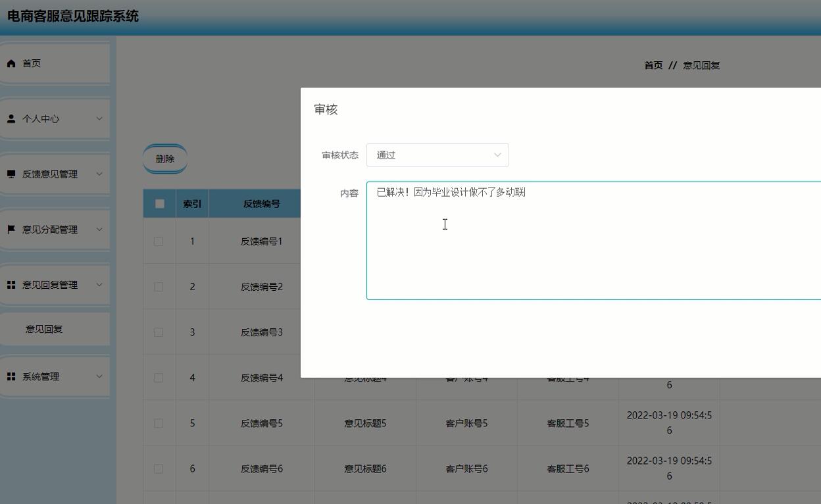Open the 系统管理 sidebar menu
Image resolution: width=821 pixels, height=504 pixels.
tap(55, 376)
